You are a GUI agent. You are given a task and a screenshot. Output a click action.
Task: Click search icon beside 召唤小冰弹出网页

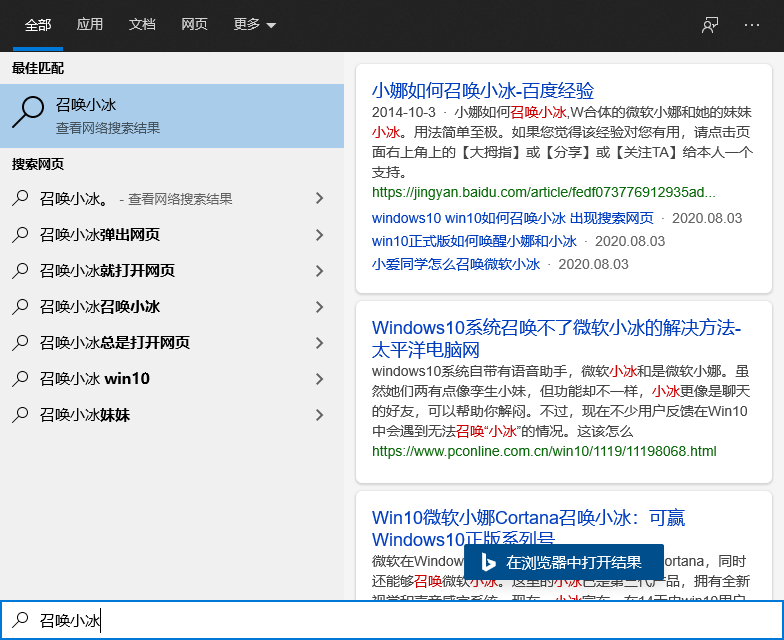click(x=20, y=234)
